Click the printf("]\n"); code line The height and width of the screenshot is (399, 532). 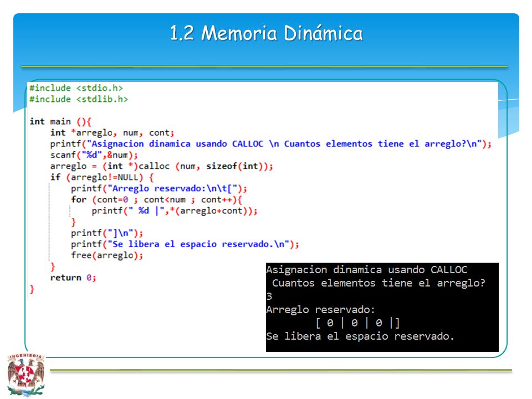click(x=107, y=234)
